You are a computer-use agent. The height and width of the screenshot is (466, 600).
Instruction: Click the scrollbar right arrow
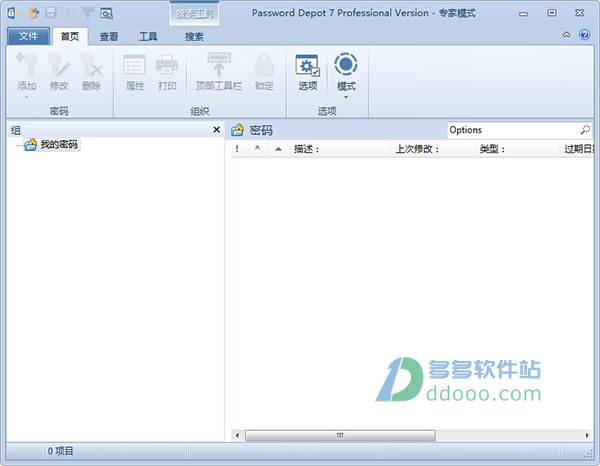pyautogui.click(x=587, y=435)
